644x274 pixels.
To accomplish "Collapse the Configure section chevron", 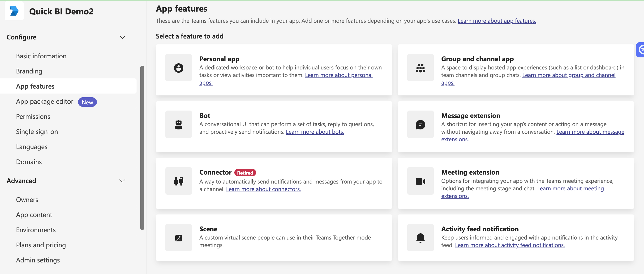I will (122, 37).
